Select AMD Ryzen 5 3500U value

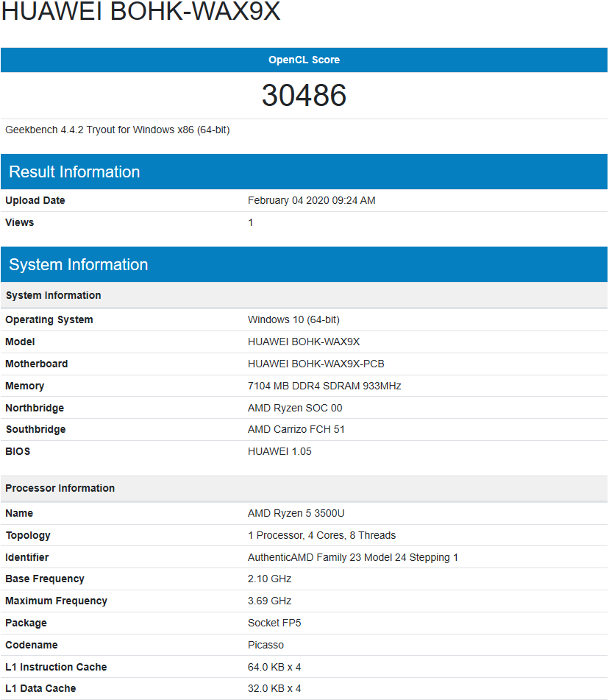(296, 513)
